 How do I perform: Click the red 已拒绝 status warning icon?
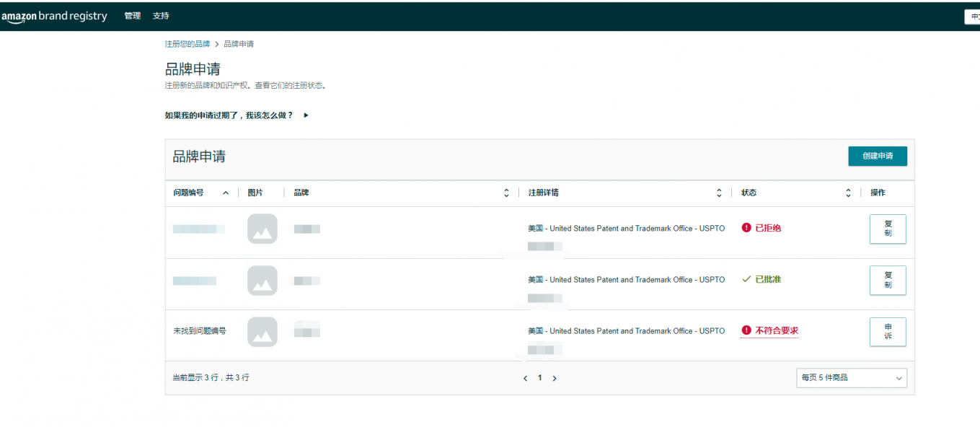point(746,228)
